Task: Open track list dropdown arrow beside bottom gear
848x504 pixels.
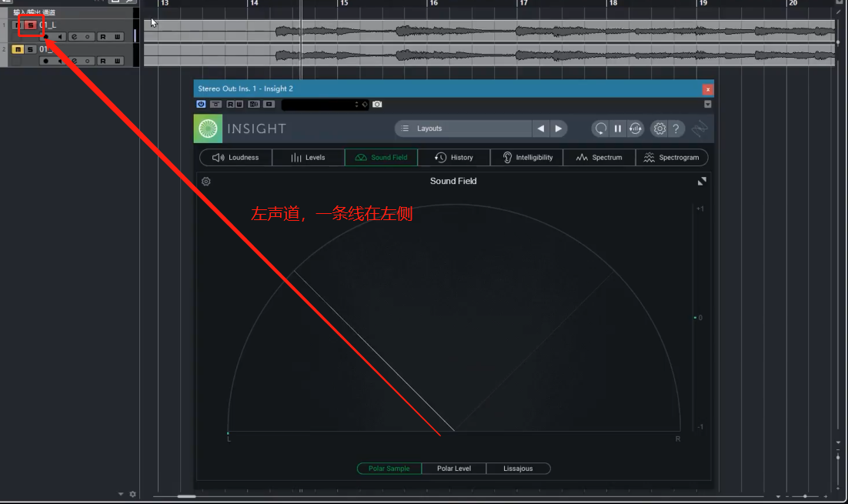Action: (121, 494)
